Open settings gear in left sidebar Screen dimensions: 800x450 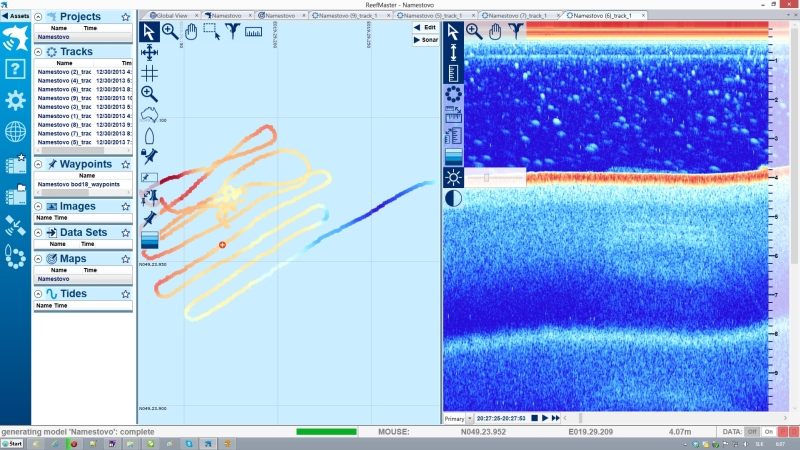tap(15, 100)
